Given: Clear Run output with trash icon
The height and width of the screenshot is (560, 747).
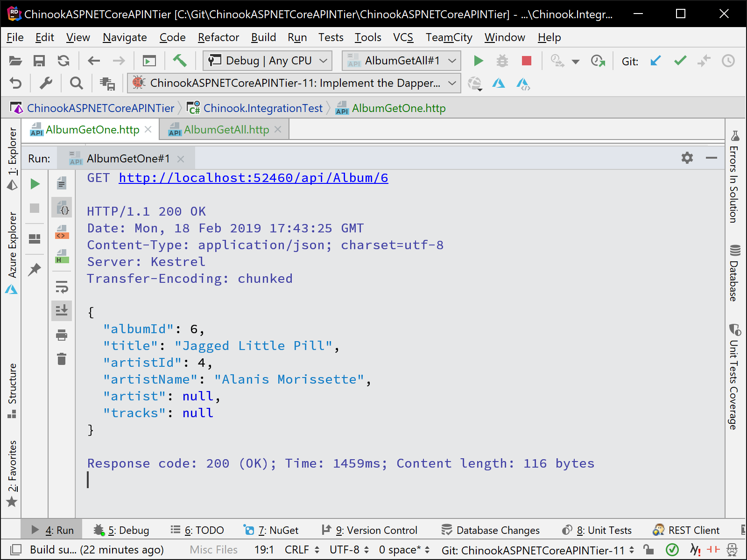Looking at the screenshot, I should click(62, 359).
